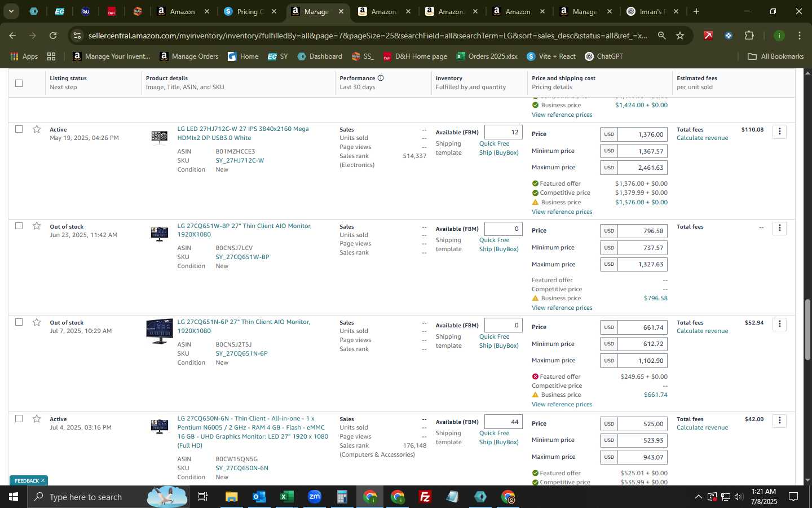This screenshot has height=508, width=812.
Task: View reference prices for LG 27CQ651N-6P
Action: (562, 404)
